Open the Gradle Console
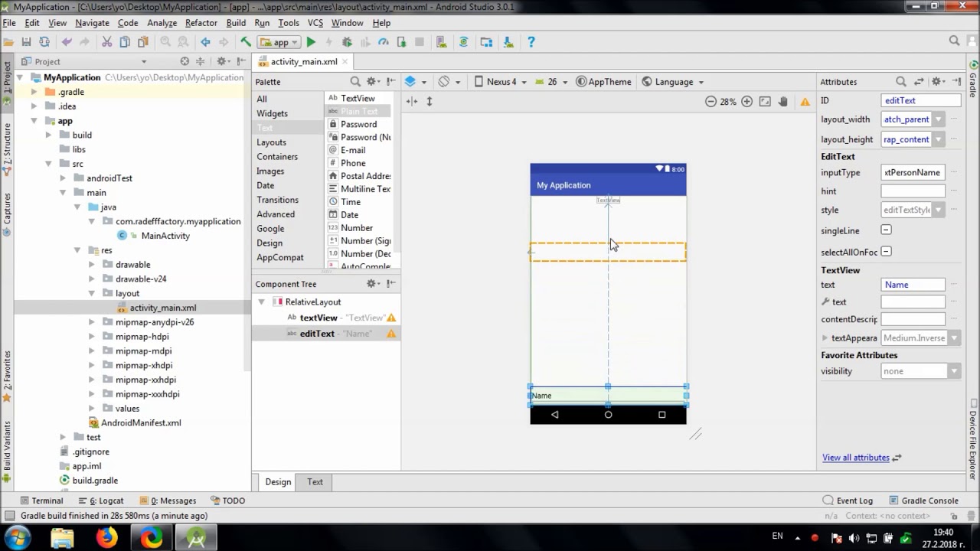 click(x=923, y=500)
